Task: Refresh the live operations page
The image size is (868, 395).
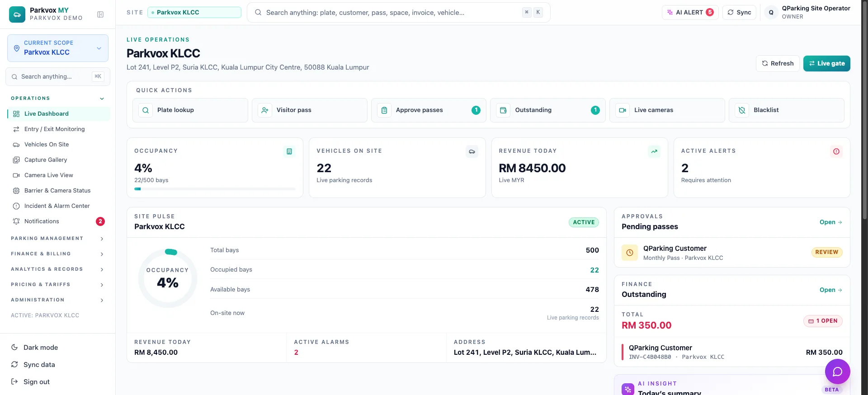Action: [778, 64]
